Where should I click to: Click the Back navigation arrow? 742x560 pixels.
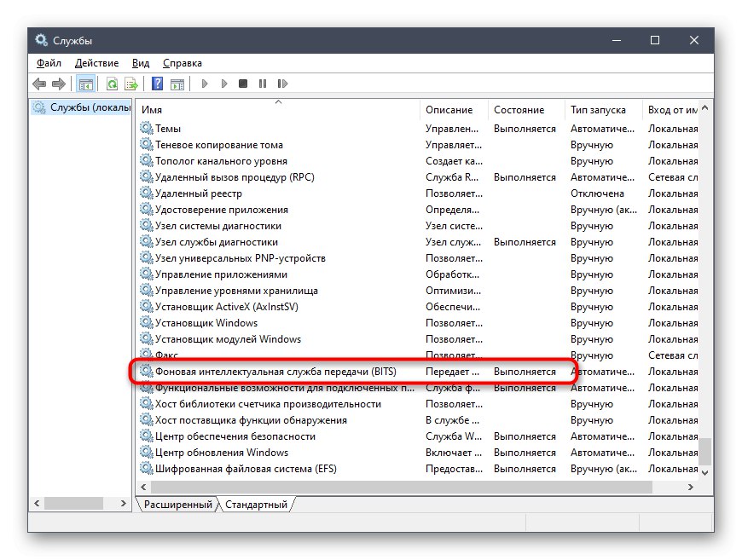[x=38, y=84]
